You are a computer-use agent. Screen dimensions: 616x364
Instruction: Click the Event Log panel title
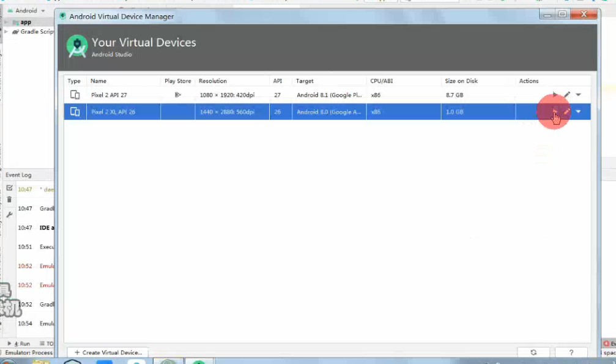point(18,175)
